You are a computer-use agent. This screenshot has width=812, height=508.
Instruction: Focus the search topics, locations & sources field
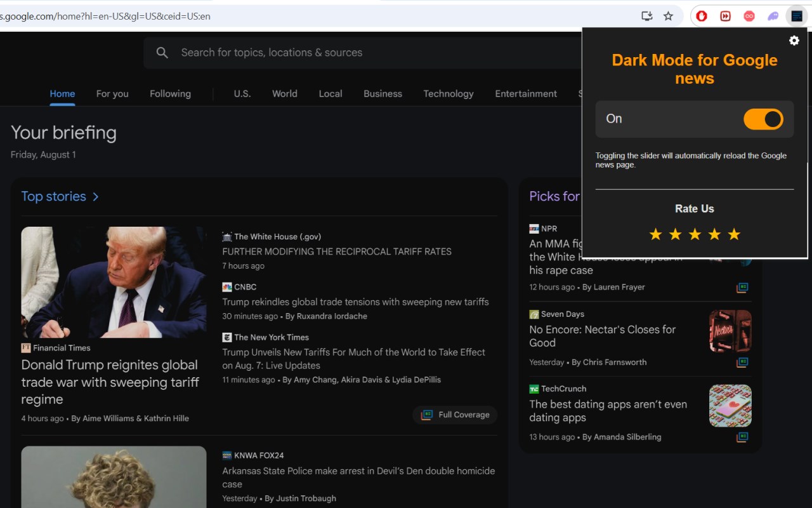click(362, 53)
